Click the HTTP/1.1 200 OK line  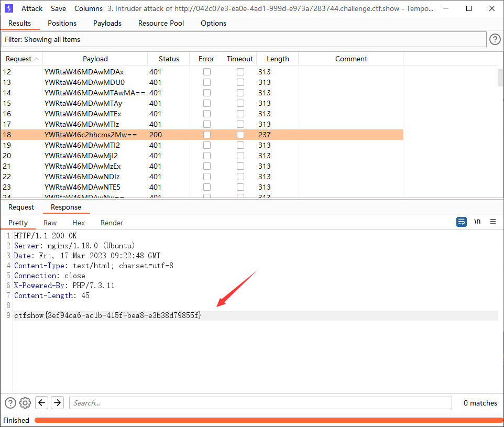(x=46, y=236)
